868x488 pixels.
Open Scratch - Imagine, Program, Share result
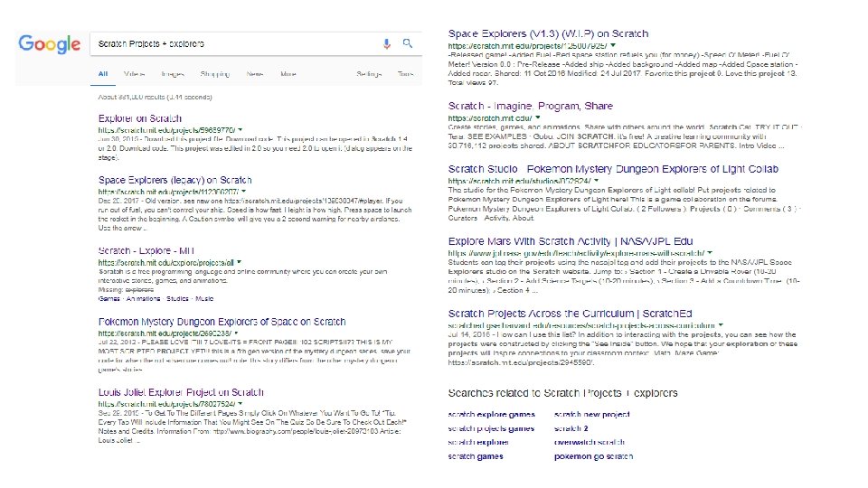point(531,106)
